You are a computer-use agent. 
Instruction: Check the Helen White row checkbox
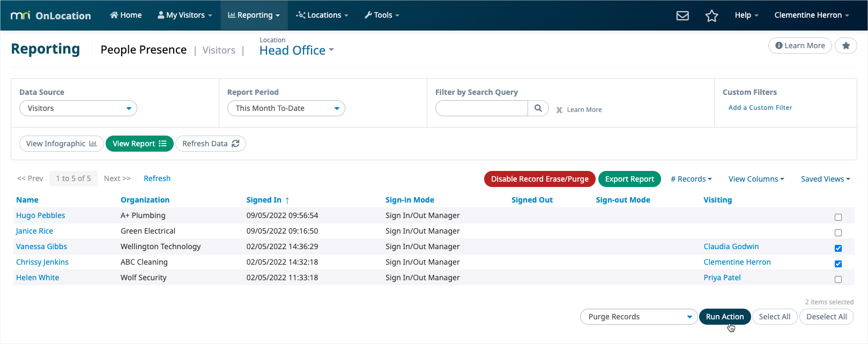(x=838, y=279)
